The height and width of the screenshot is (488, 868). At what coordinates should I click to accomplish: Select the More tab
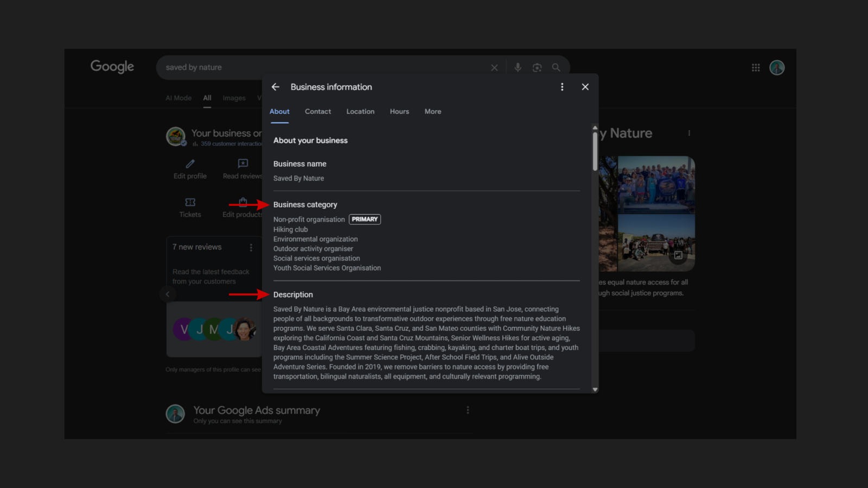(433, 112)
